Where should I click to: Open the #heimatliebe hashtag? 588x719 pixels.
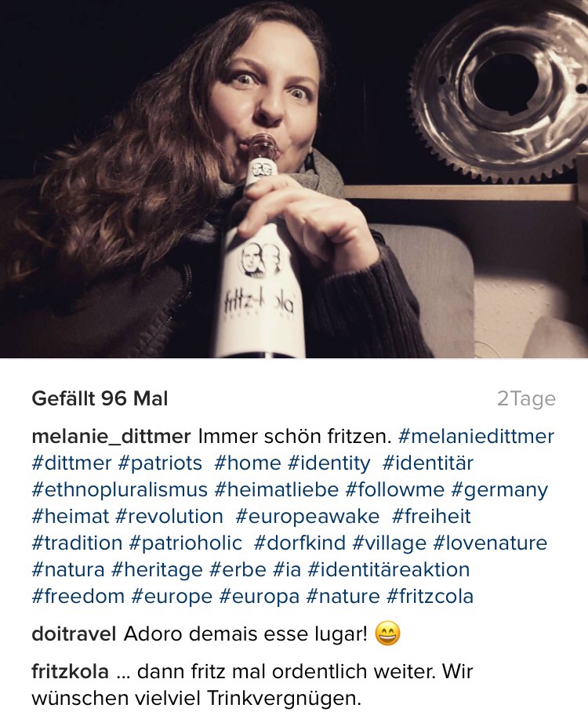point(276,490)
